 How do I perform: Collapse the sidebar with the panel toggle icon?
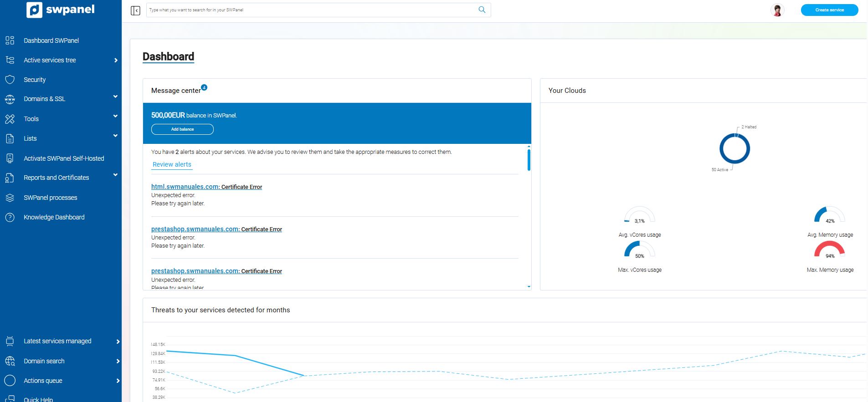point(135,10)
